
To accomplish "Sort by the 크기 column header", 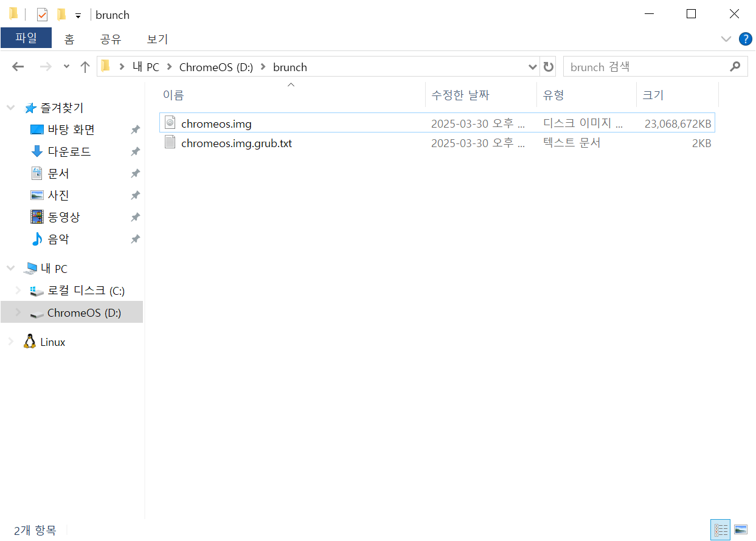I will (677, 95).
